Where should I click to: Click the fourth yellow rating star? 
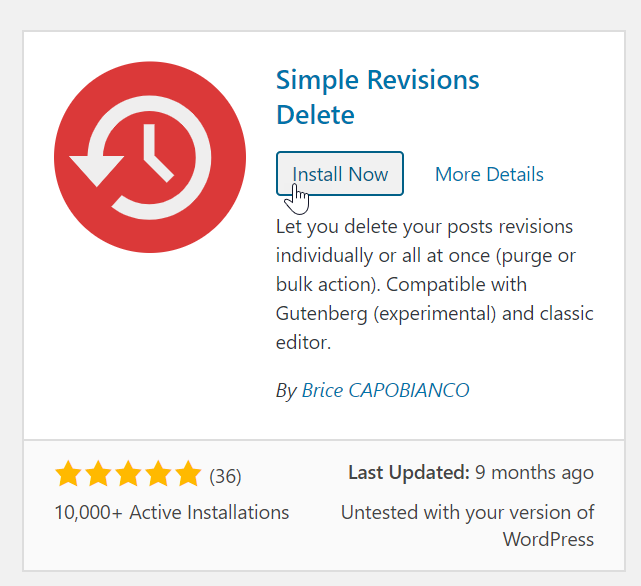(x=158, y=474)
